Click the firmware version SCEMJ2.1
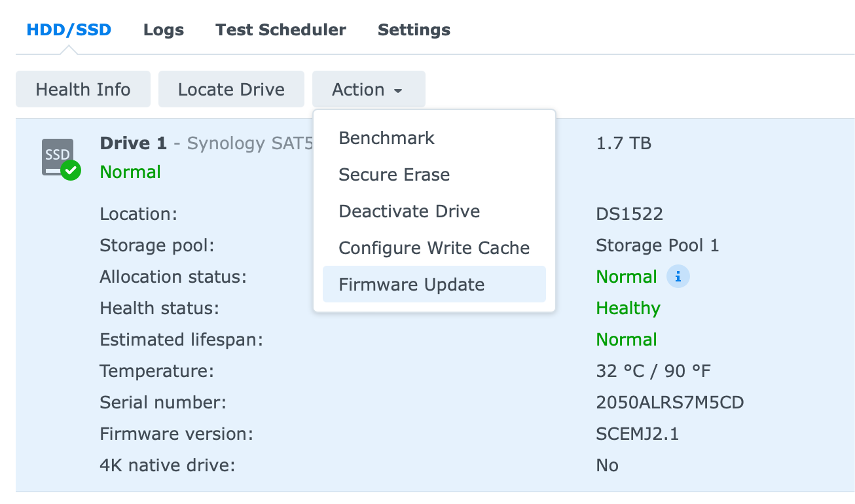The width and height of the screenshot is (855, 504). tap(637, 434)
